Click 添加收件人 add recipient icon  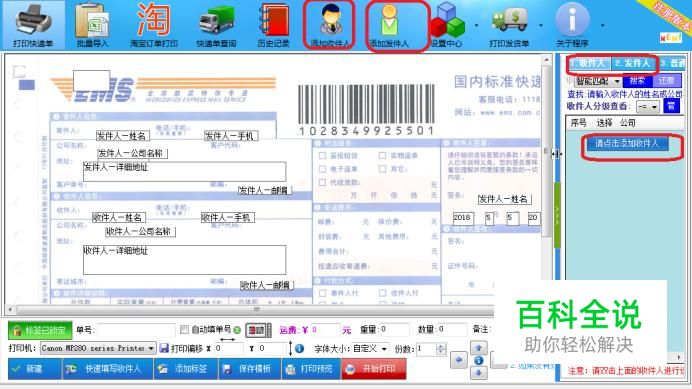point(330,25)
